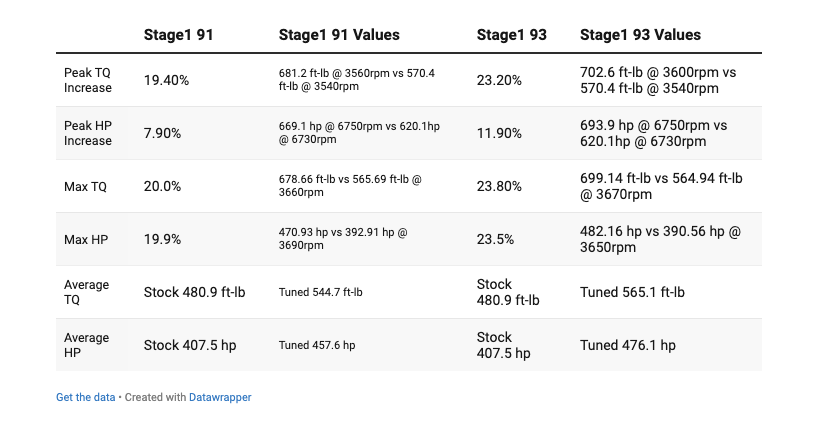Click the "Stage1 91" column header
Image resolution: width=825 pixels, height=424 pixels.
coord(179,35)
